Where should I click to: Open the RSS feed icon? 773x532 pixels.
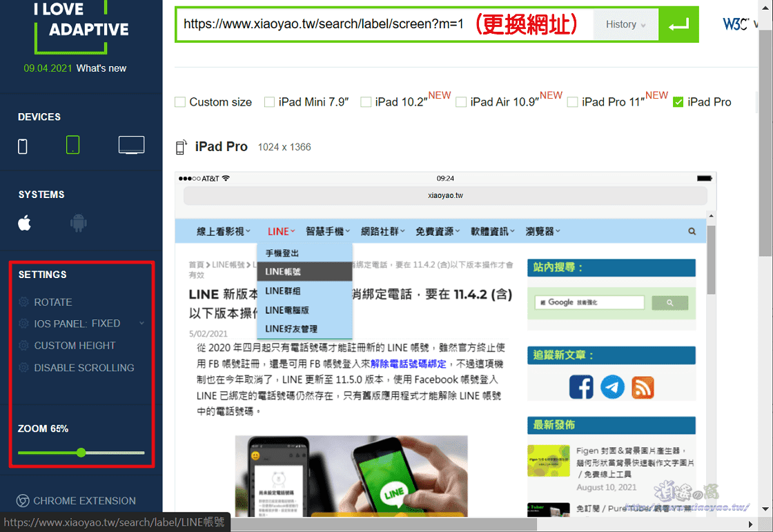(643, 387)
